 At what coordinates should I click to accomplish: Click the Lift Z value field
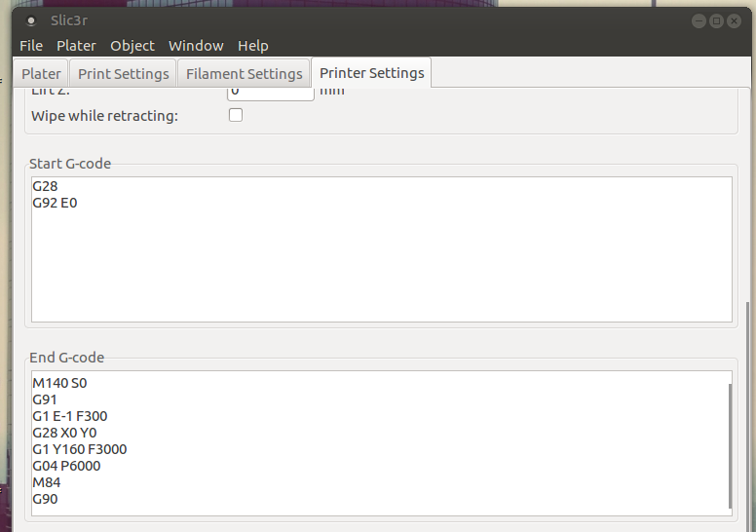[x=271, y=94]
